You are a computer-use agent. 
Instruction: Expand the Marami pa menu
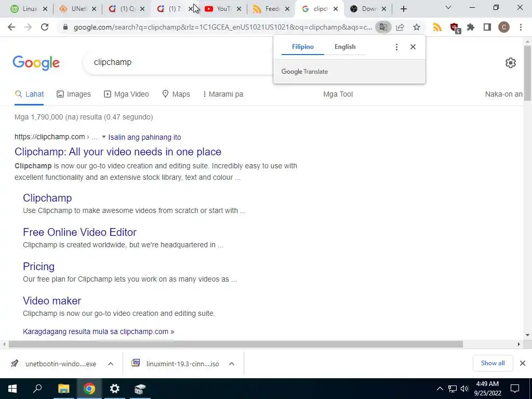223,95
